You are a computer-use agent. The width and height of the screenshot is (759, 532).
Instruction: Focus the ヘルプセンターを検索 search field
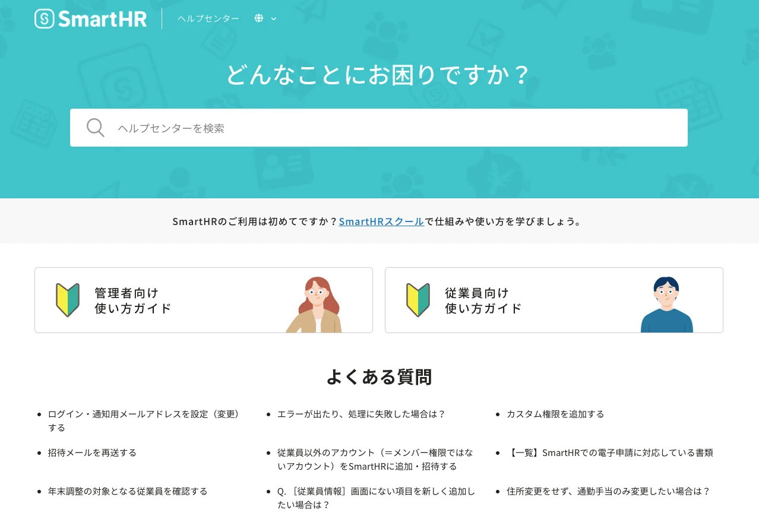pyautogui.click(x=379, y=128)
